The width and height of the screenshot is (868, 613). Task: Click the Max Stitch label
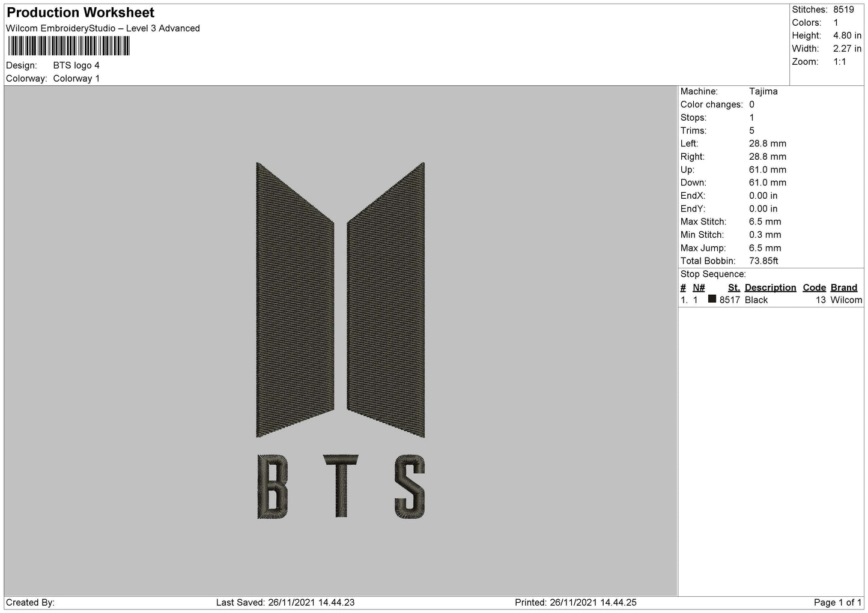pyautogui.click(x=703, y=222)
